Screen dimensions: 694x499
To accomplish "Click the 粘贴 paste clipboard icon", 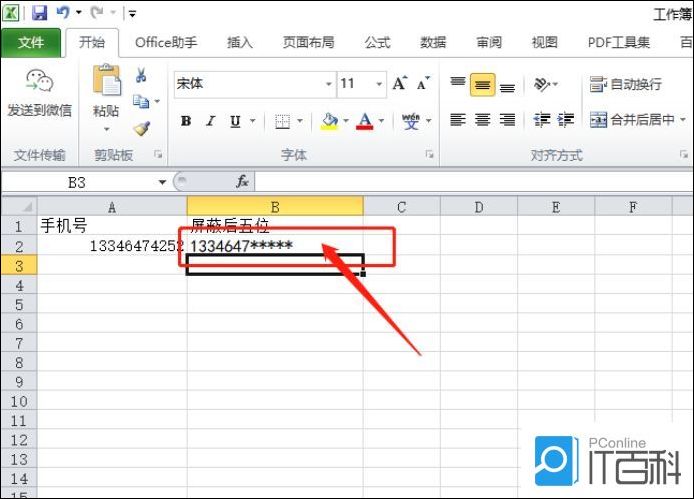I will point(106,80).
